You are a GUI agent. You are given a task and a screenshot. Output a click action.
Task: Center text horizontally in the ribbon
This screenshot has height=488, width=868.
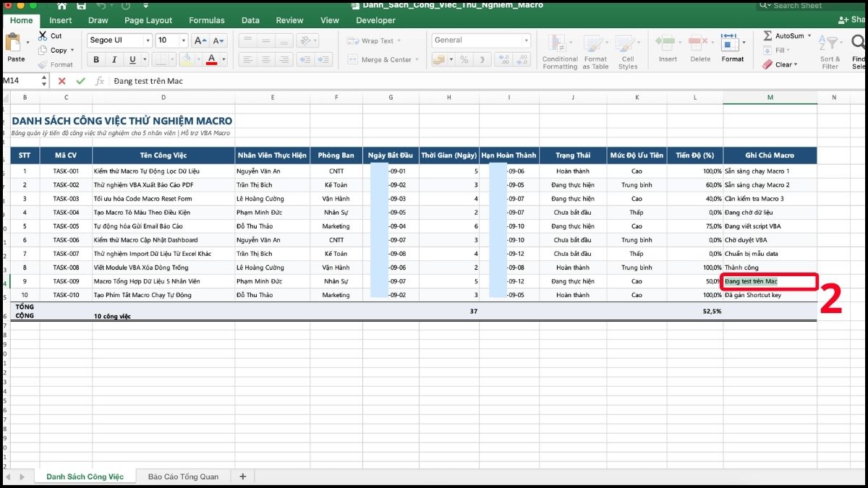point(265,60)
